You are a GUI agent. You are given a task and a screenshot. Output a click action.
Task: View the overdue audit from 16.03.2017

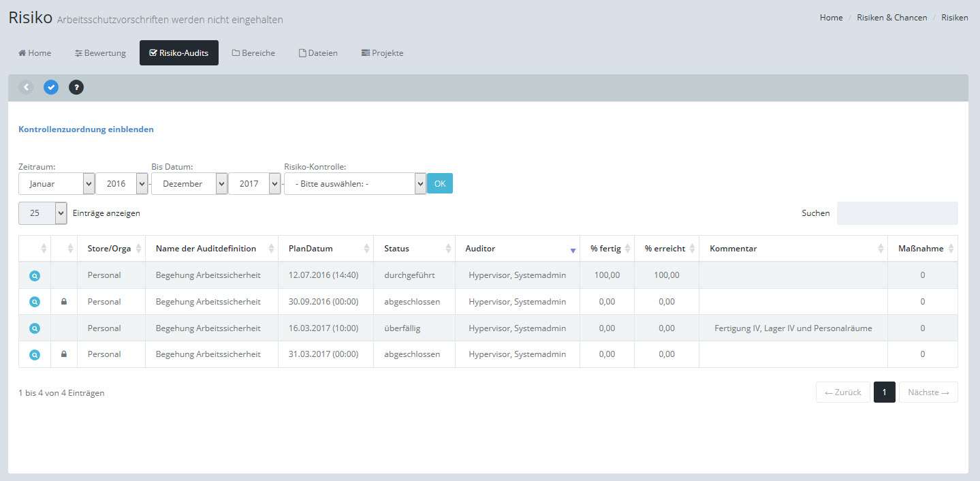(35, 328)
